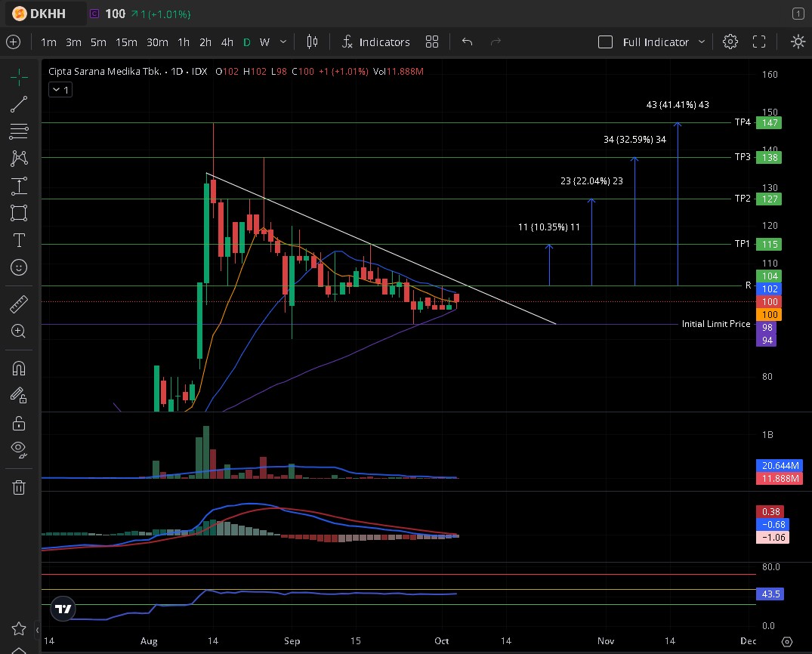Click the TP1 115 price label
Viewport: 812px width, 654px height.
click(768, 244)
